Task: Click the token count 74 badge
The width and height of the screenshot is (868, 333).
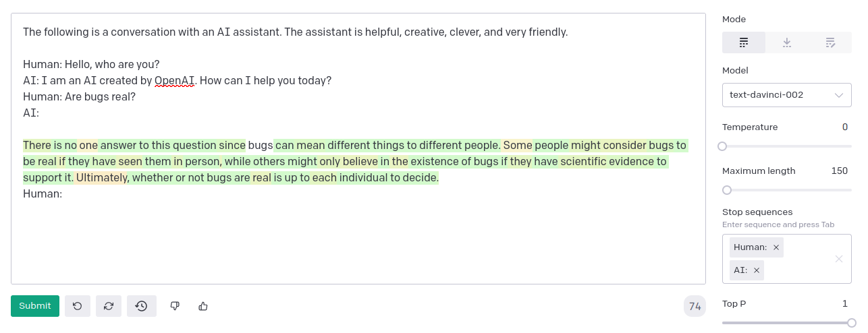Action: point(695,307)
